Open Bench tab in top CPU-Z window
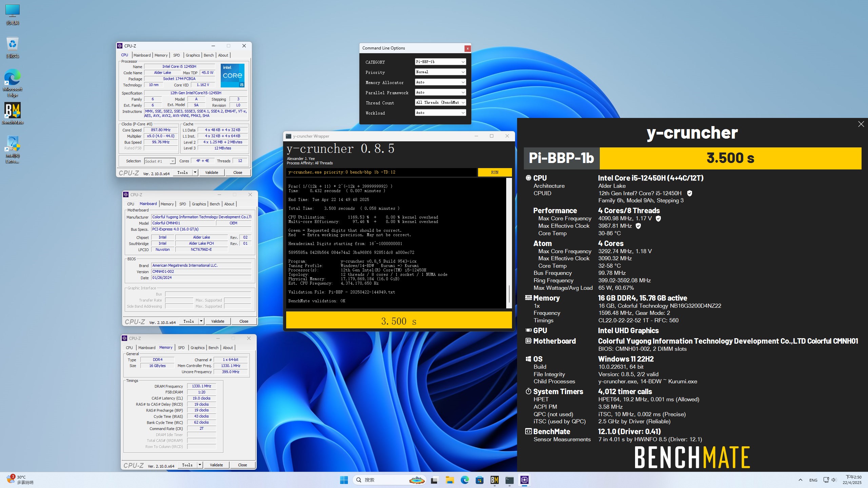 pyautogui.click(x=209, y=55)
